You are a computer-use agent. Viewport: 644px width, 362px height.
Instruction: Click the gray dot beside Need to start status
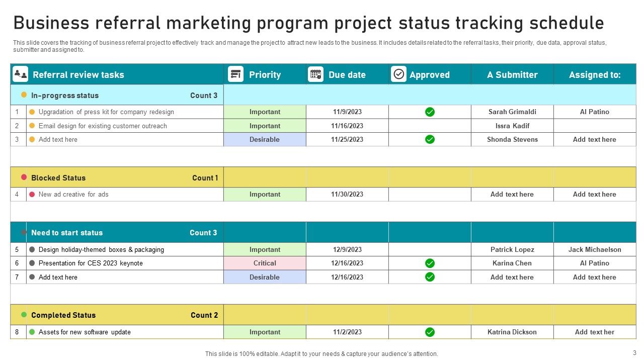pos(24,232)
